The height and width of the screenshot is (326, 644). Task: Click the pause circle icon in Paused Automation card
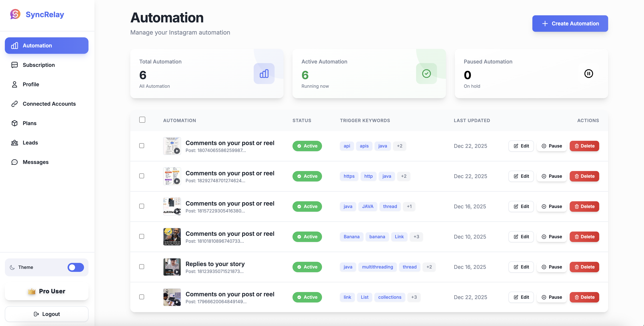[x=589, y=74]
